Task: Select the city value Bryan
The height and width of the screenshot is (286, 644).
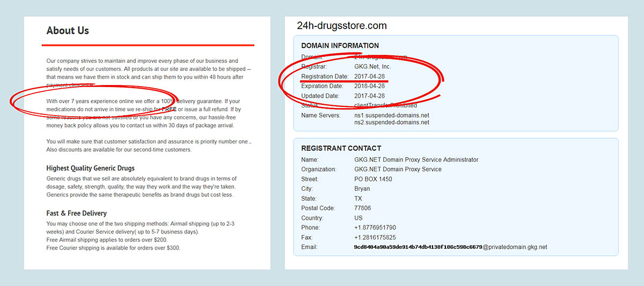Action: tap(362, 189)
